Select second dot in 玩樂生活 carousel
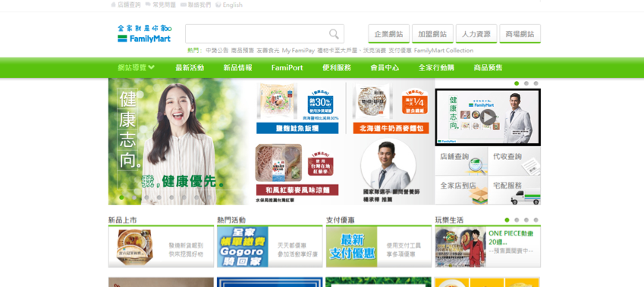Screen dimensions: 644x287 click(517, 220)
